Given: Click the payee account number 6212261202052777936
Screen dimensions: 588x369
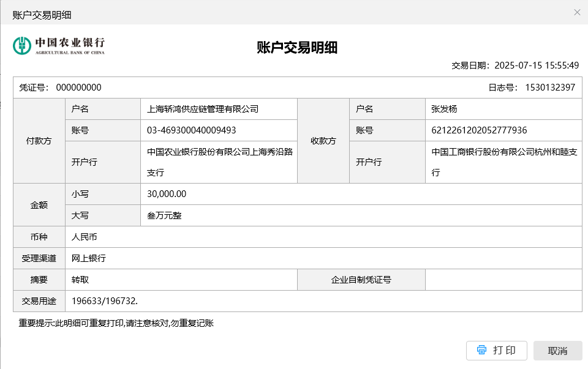Looking at the screenshot, I should coord(479,130).
